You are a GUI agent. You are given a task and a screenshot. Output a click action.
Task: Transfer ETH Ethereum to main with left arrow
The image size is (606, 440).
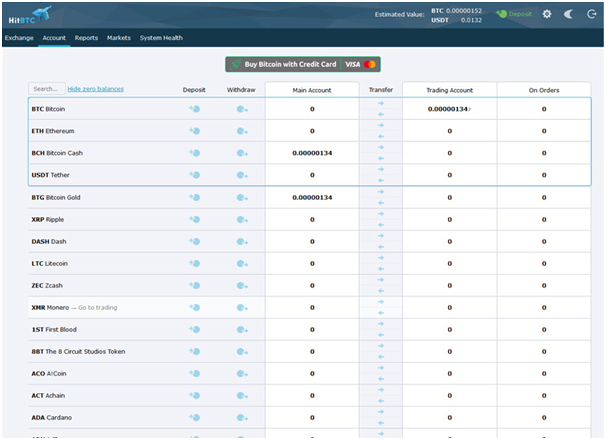pyautogui.click(x=381, y=136)
